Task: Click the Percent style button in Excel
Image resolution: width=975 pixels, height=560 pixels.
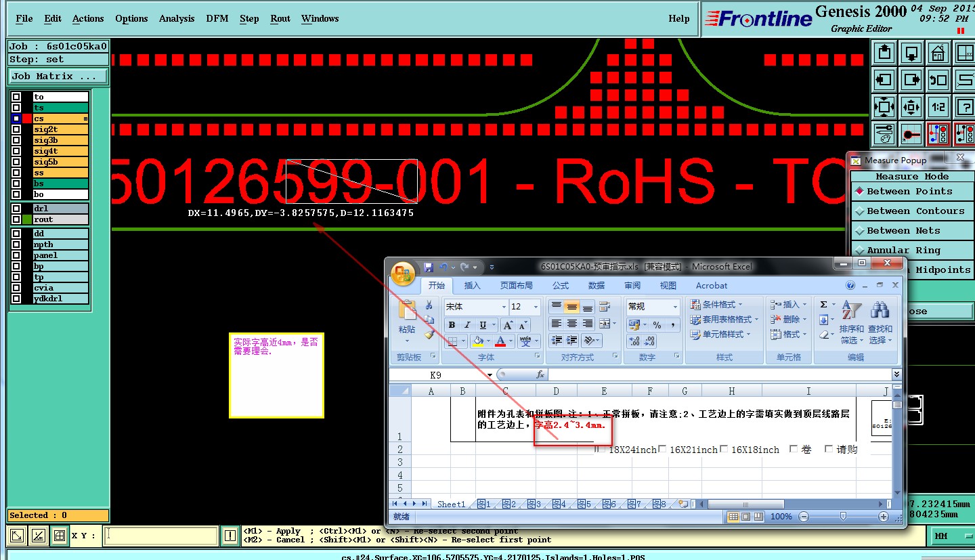Action: click(x=656, y=325)
